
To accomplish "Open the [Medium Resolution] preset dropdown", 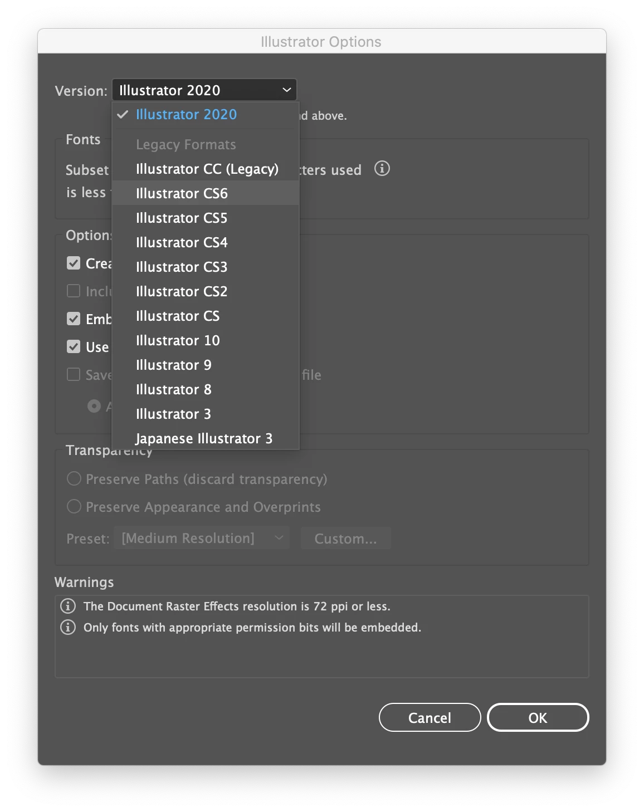I will pos(202,538).
